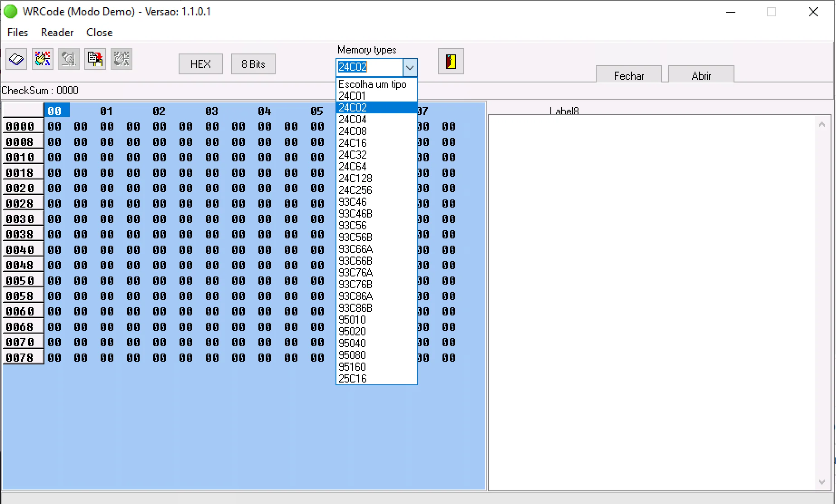Viewport: 836px width, 504px height.
Task: Click the grayed-out hand toolbar icon
Action: pos(122,59)
